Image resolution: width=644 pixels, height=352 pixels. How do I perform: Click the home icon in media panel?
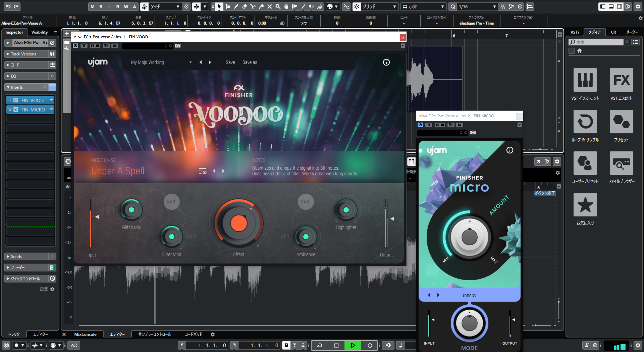click(579, 51)
